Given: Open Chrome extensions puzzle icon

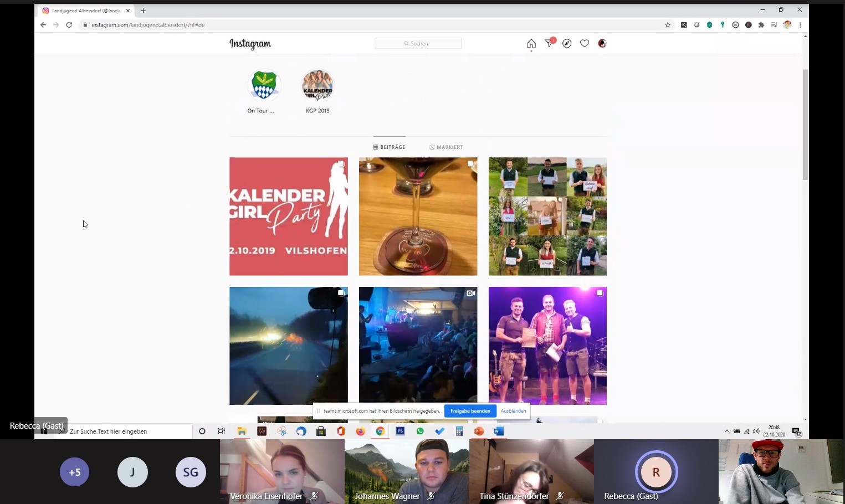Looking at the screenshot, I should (761, 25).
